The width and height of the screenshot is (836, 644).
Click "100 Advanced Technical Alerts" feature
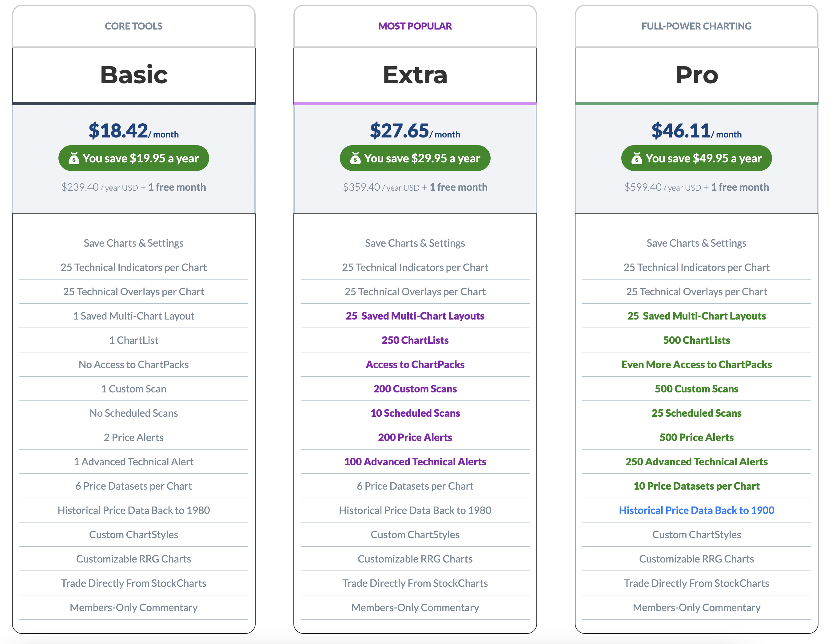pos(415,462)
